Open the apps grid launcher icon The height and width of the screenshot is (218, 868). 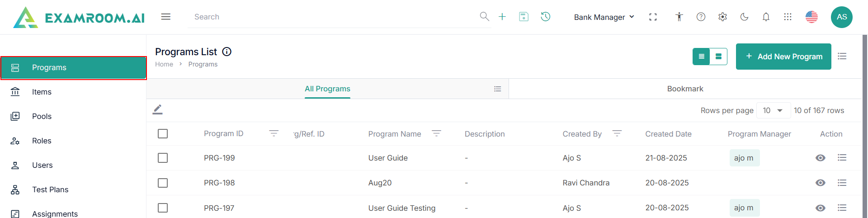(788, 17)
